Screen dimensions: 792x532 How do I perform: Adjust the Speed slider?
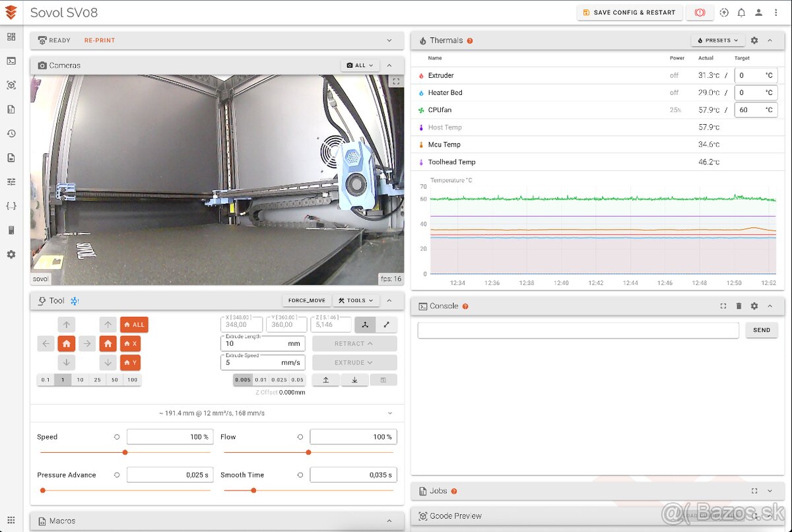125,452
